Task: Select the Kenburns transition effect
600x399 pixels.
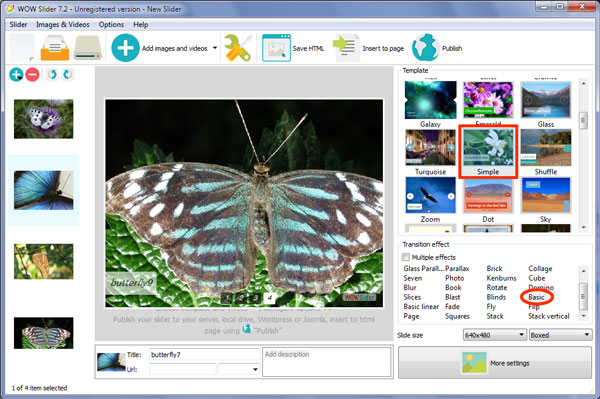Action: point(501,278)
